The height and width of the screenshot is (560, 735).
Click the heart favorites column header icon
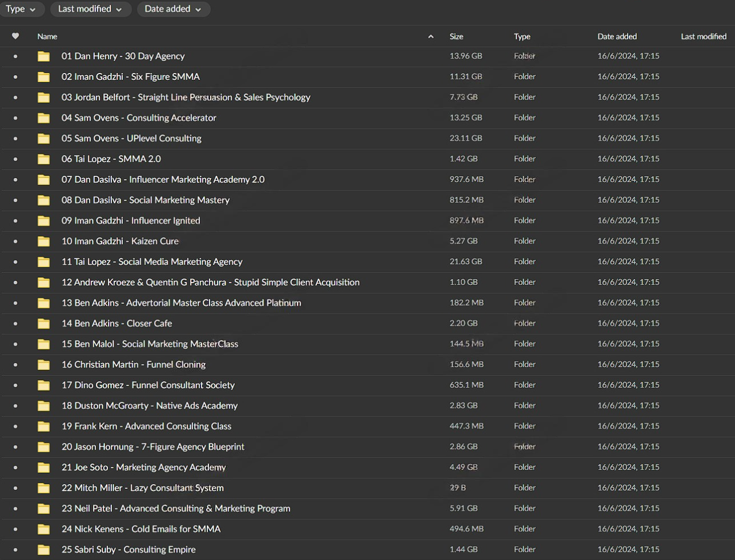pos(16,36)
